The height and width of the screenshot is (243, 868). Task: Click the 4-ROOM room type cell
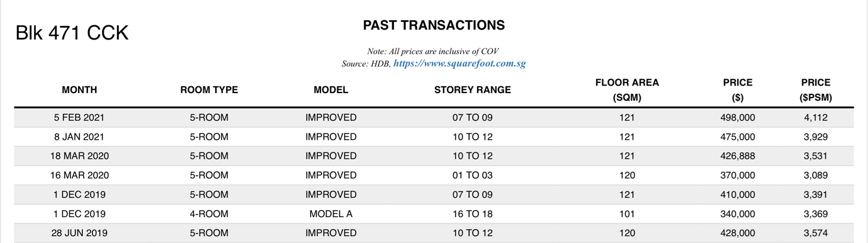[x=209, y=214]
